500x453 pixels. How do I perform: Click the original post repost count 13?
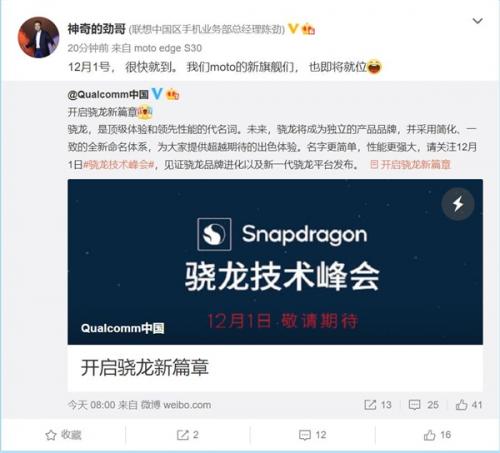[378, 405]
